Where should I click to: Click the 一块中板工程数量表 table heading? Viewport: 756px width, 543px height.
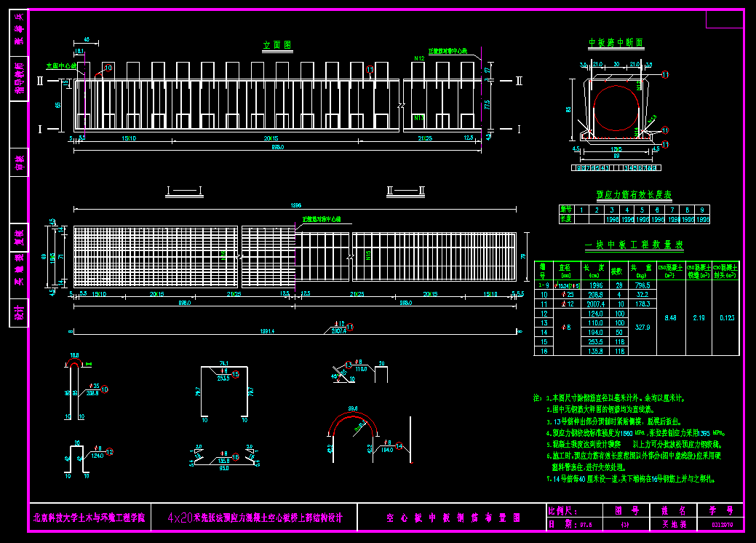(x=634, y=246)
